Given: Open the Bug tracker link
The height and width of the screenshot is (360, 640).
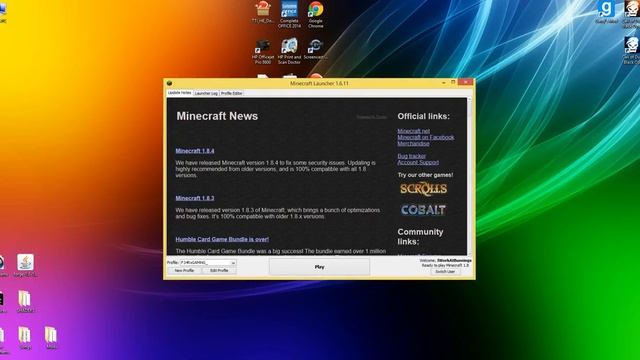Looking at the screenshot, I should [411, 156].
